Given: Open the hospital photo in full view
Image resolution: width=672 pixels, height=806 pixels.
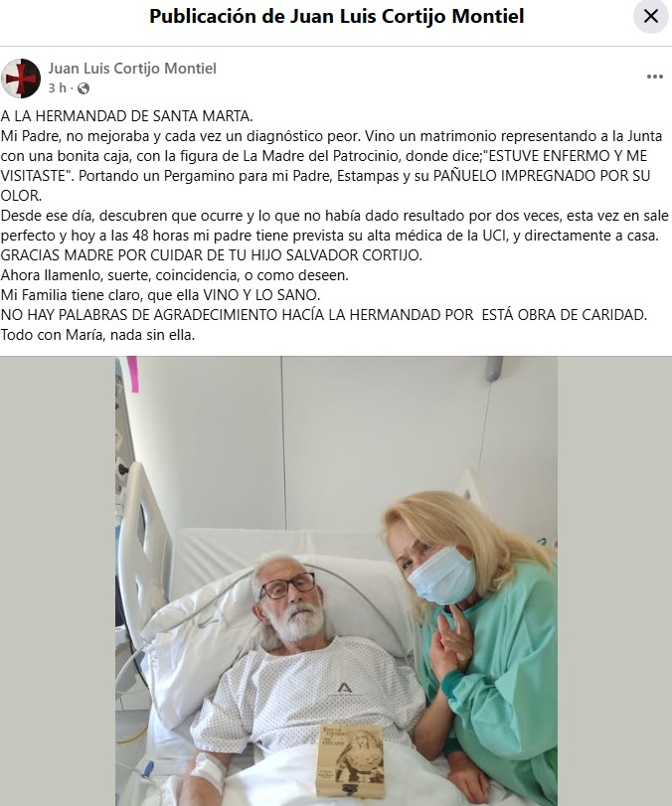Looking at the screenshot, I should pyautogui.click(x=336, y=580).
